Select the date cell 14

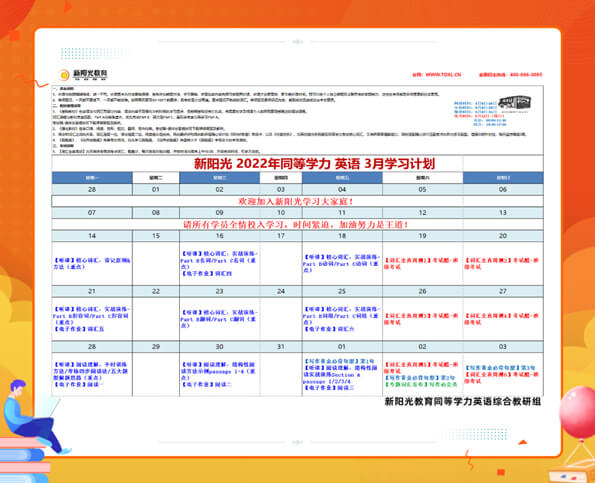pyautogui.click(x=92, y=236)
